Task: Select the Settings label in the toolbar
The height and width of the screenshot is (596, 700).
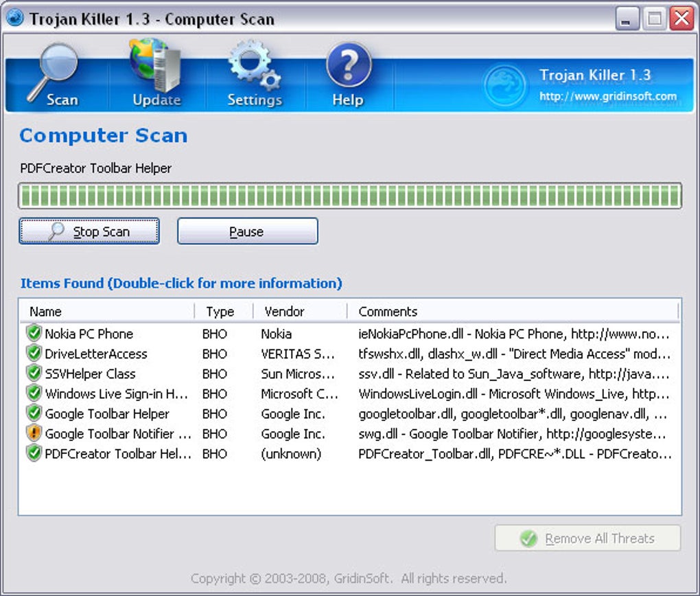Action: pos(255,99)
